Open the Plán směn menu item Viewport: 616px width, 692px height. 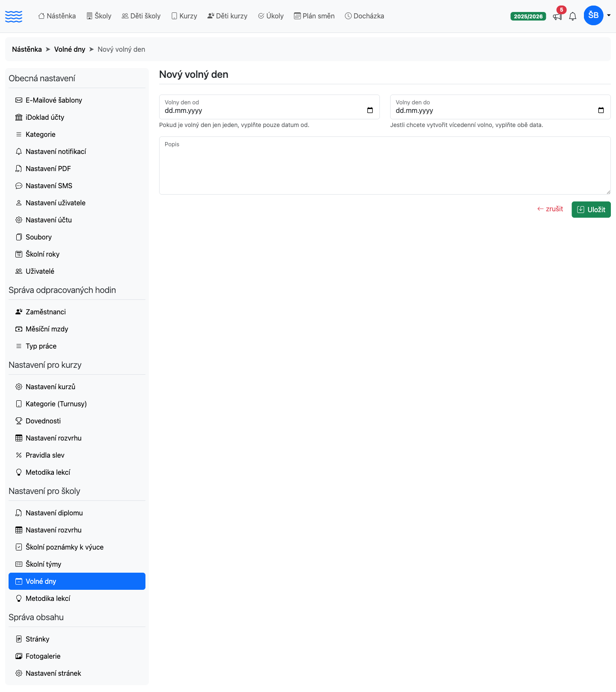point(314,16)
